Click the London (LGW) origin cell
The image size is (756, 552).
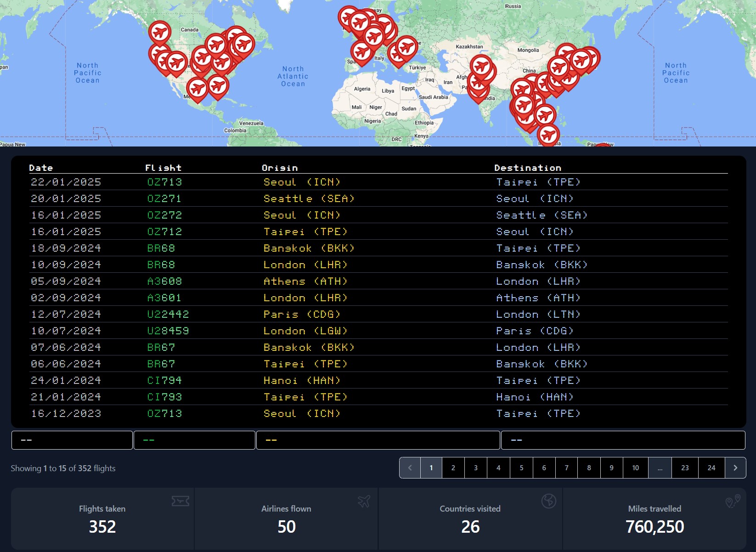(305, 331)
